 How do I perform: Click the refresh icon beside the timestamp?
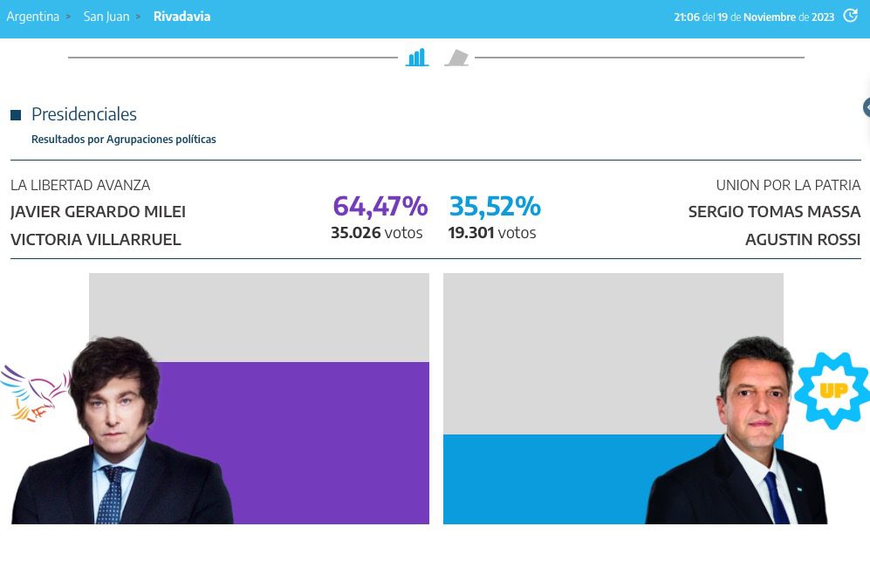click(850, 16)
